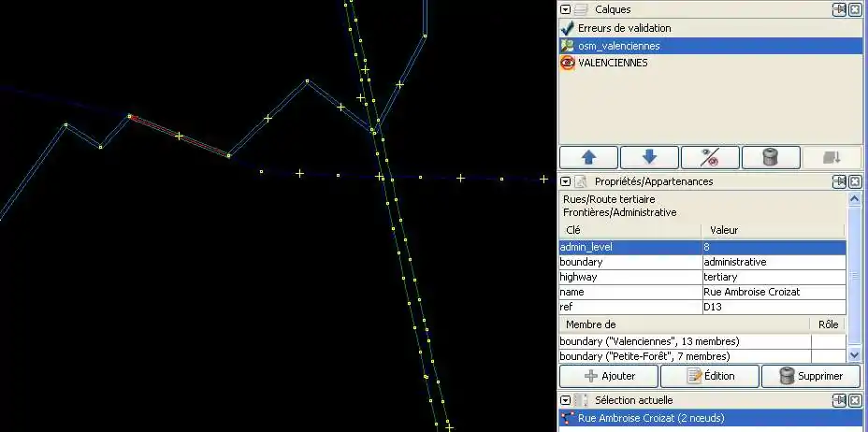Toggle visibility of VALENCIENNES layer

[x=567, y=64]
